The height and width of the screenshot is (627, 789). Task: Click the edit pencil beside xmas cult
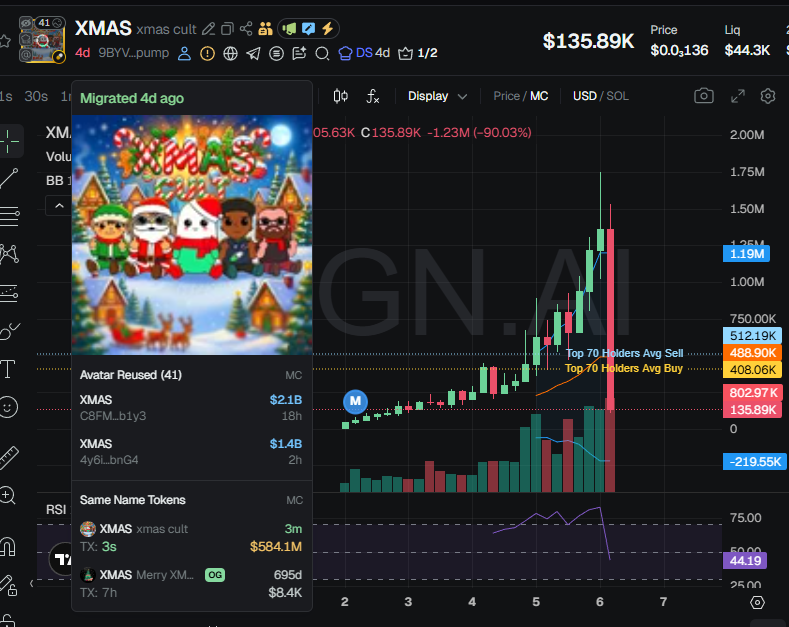[x=208, y=29]
